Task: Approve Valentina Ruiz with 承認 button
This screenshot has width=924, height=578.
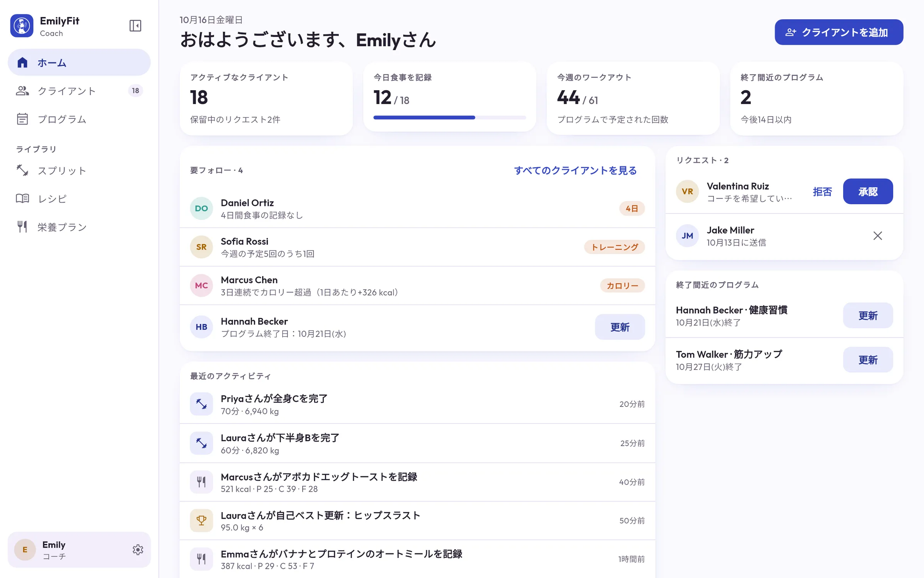Action: [868, 192]
